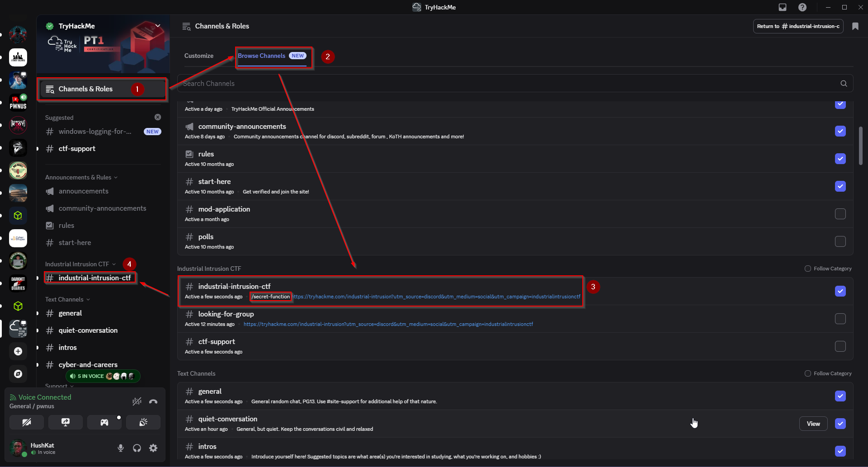Disconnect from the voice channel
This screenshot has width=868, height=467.
[153, 401]
